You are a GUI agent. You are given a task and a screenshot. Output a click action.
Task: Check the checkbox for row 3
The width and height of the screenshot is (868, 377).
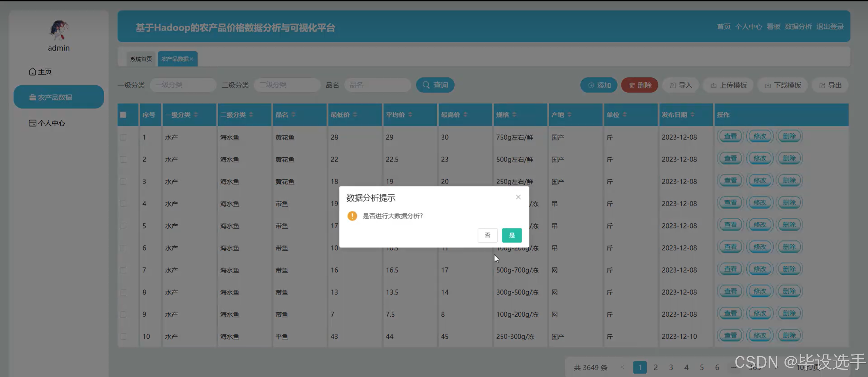(123, 182)
